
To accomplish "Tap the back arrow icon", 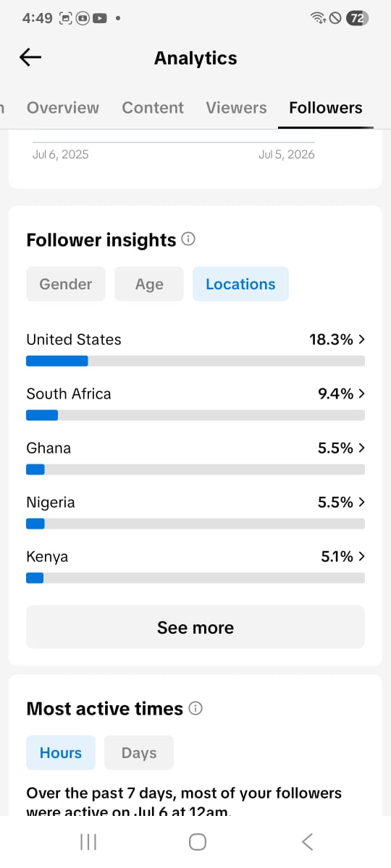I will pyautogui.click(x=30, y=58).
